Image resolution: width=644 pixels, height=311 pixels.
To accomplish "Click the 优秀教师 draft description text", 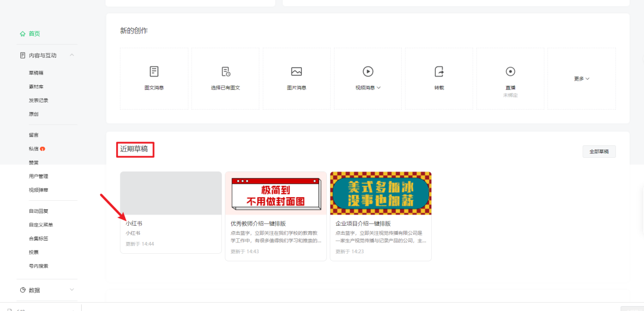I will (x=276, y=237).
